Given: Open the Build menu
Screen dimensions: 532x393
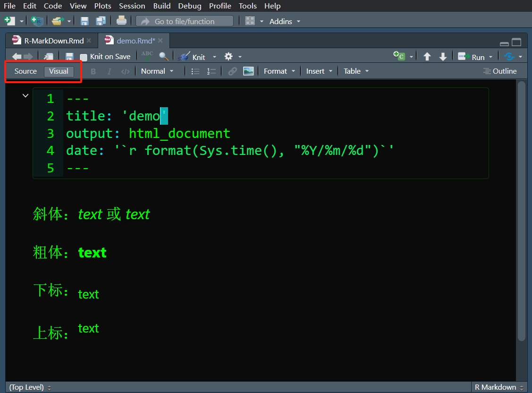Looking at the screenshot, I should 162,6.
